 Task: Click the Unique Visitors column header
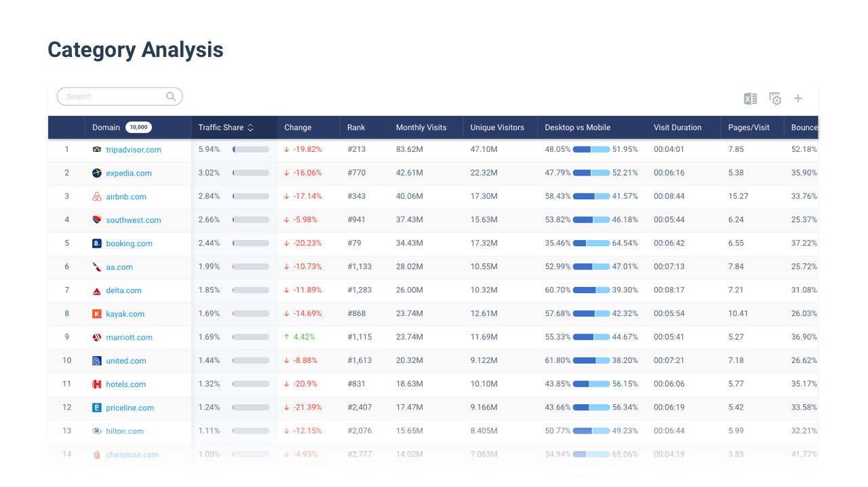coord(497,128)
